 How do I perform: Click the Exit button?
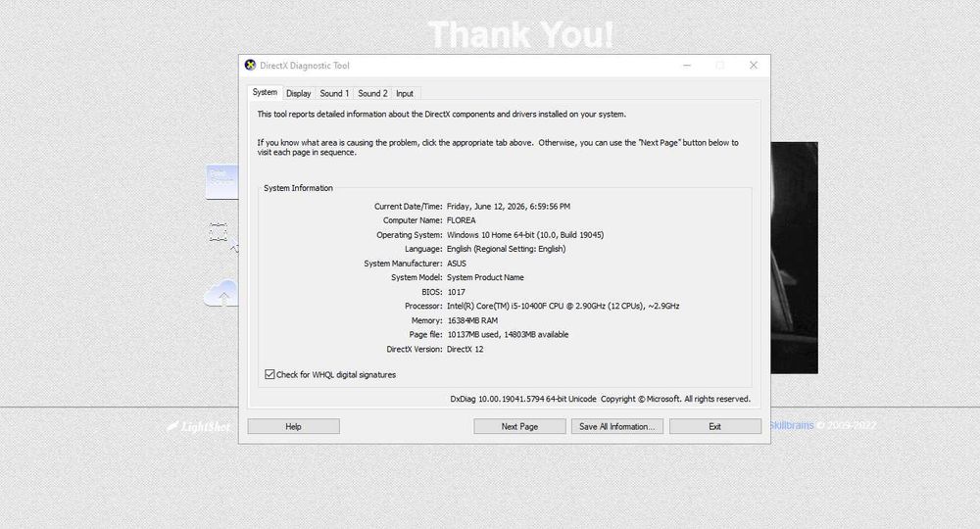(715, 426)
